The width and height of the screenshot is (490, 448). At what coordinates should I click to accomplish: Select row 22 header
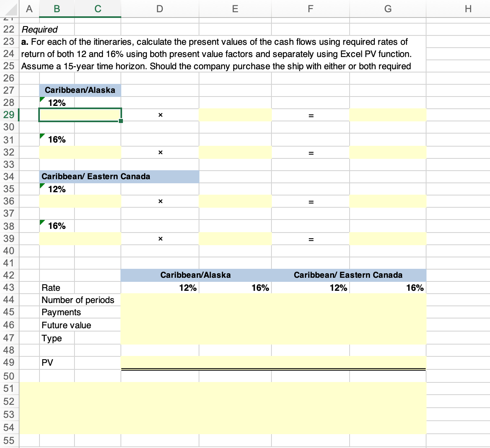pyautogui.click(x=9, y=29)
